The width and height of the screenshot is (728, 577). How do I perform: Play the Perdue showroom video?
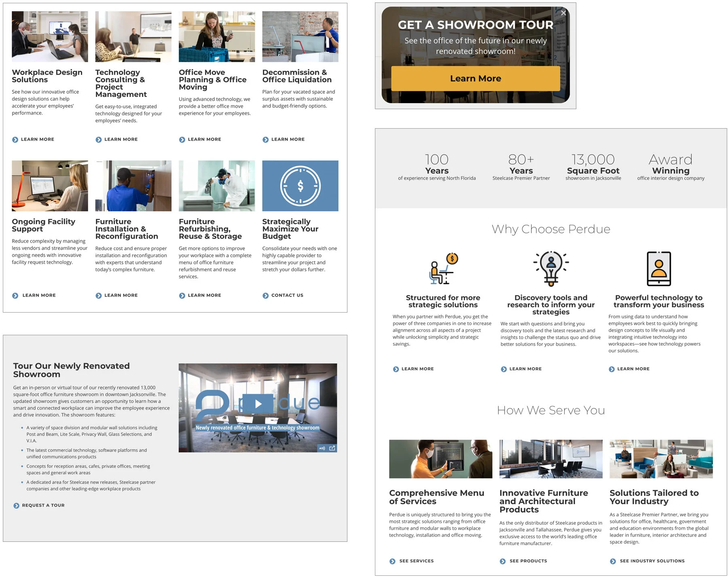click(258, 404)
